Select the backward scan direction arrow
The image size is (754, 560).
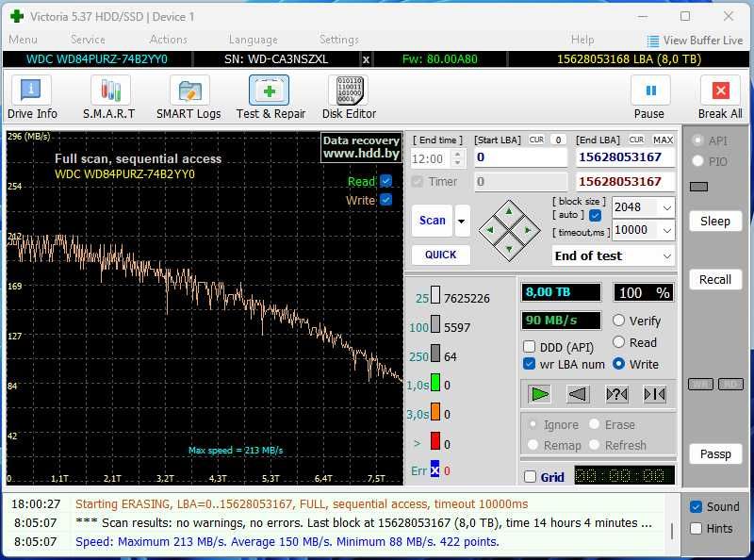click(x=578, y=394)
